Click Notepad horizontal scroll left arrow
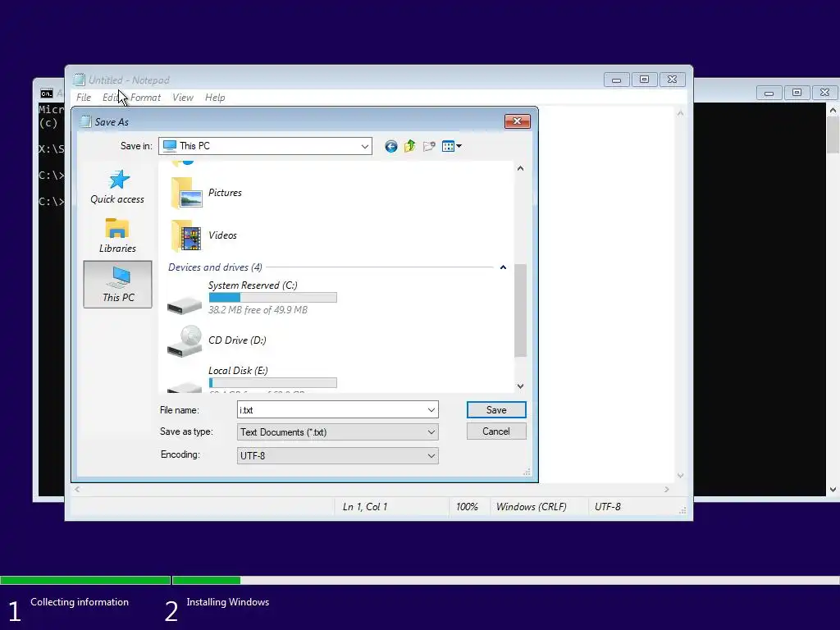This screenshot has width=840, height=630. pyautogui.click(x=77, y=489)
